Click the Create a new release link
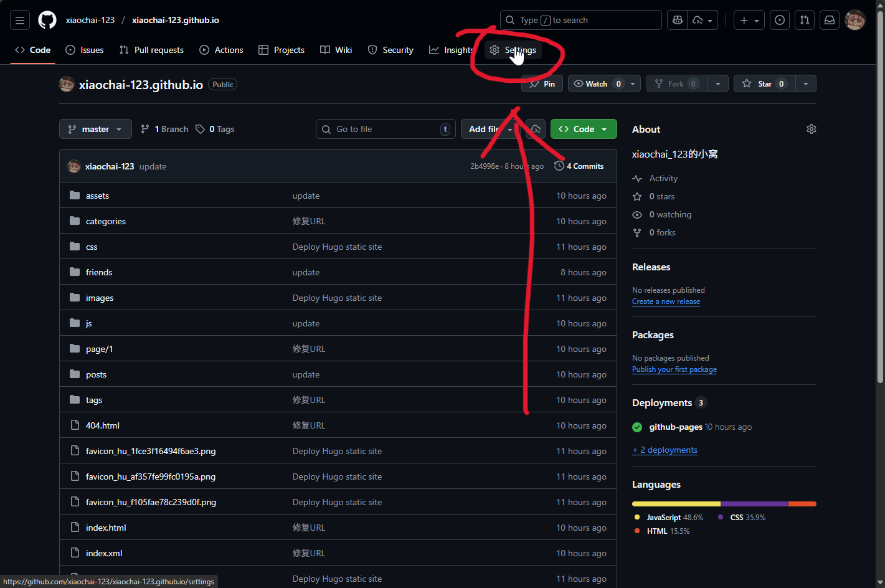 666,301
